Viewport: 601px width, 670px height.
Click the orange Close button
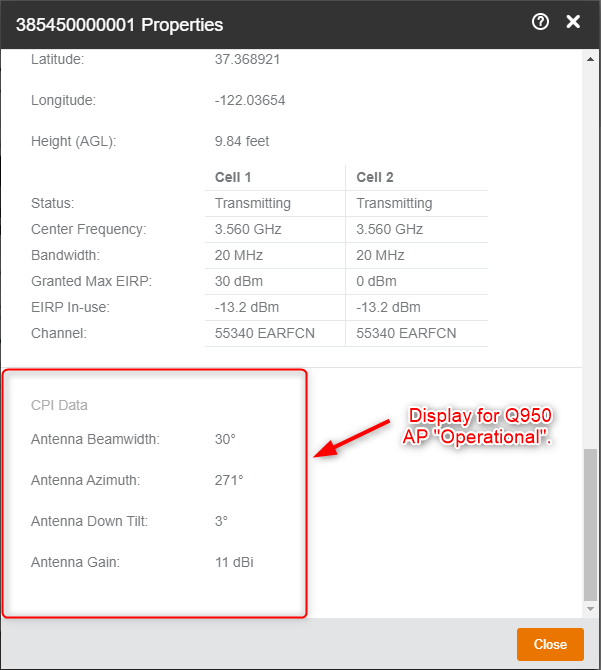[x=550, y=644]
